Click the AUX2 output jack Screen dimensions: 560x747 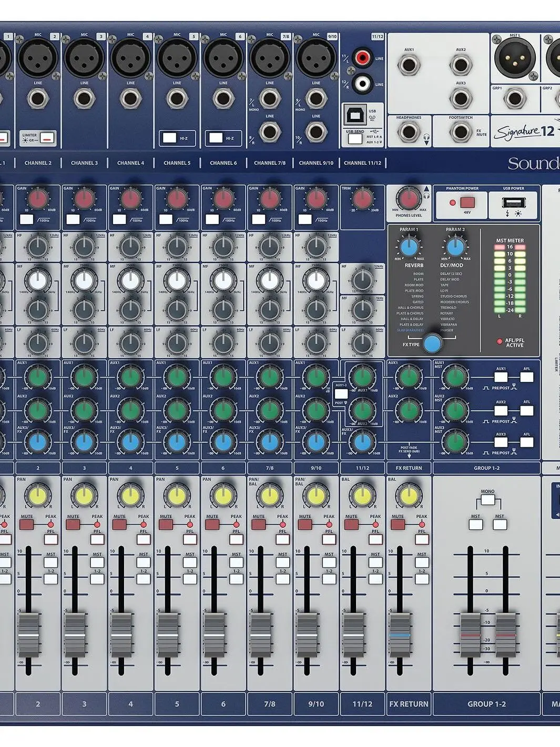(x=461, y=66)
